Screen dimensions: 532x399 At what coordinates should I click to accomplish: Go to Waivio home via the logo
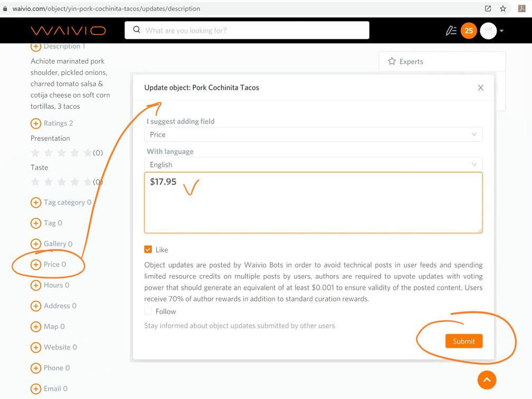click(x=68, y=31)
